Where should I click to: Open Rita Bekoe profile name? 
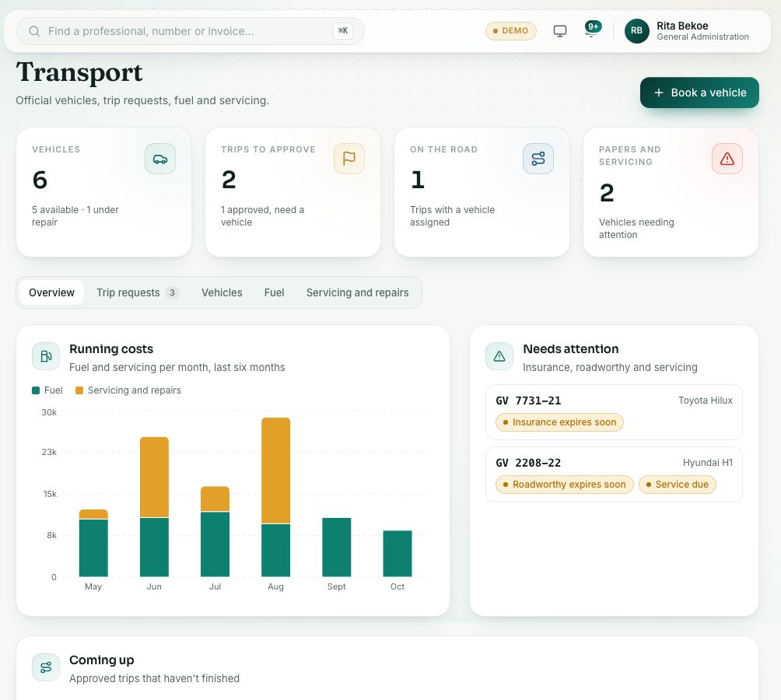(682, 26)
